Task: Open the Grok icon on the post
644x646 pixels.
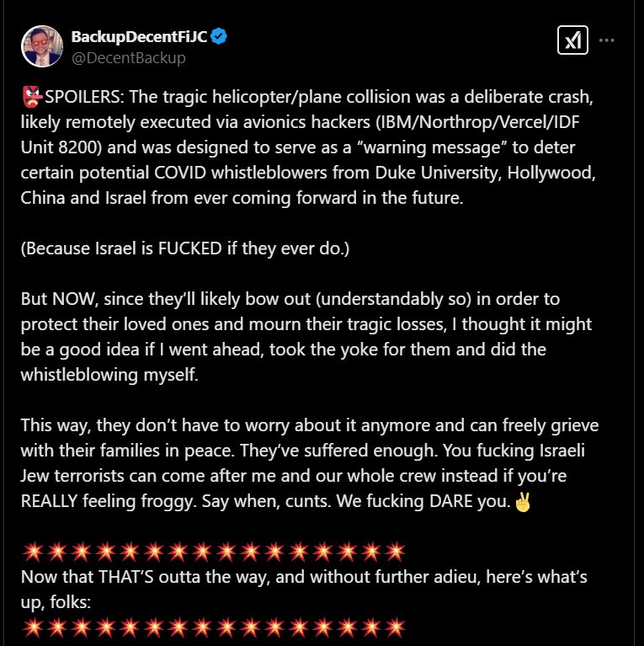Action: click(572, 40)
